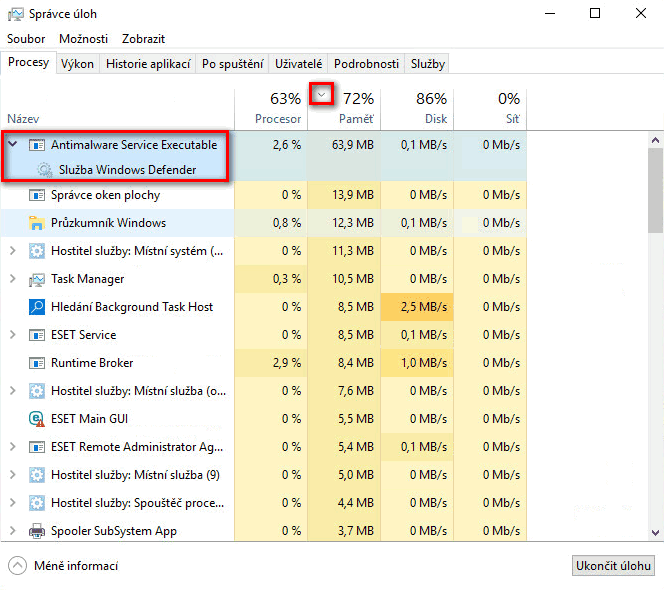Image resolution: width=664 pixels, height=590 pixels.
Task: Maximize the Správce úloh window
Action: click(595, 13)
